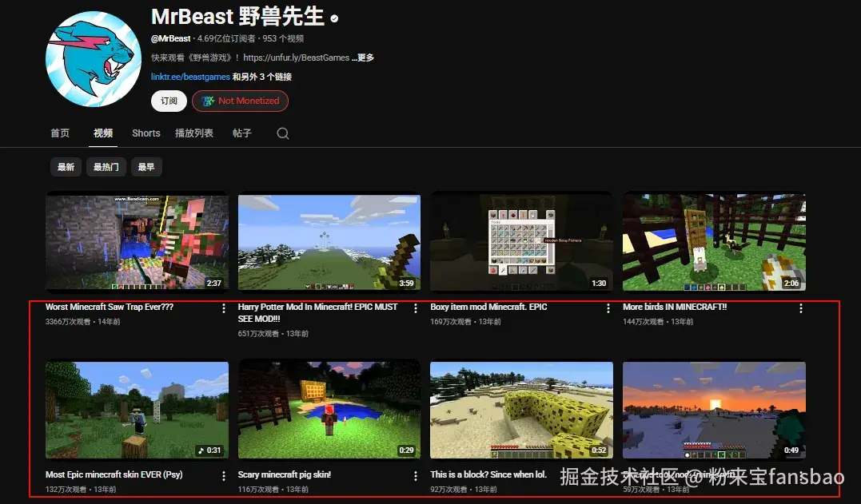Open title This is a block? Since when lol.
861x504 pixels.
click(x=488, y=475)
